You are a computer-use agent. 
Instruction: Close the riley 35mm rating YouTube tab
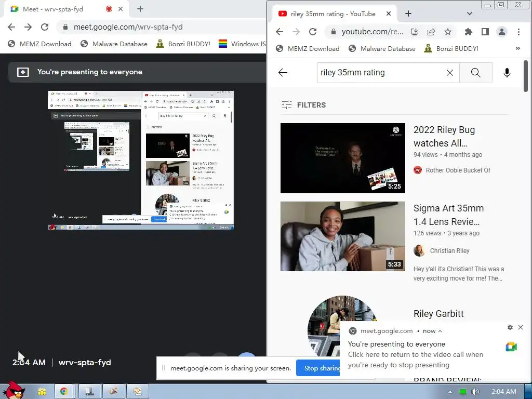tap(389, 14)
